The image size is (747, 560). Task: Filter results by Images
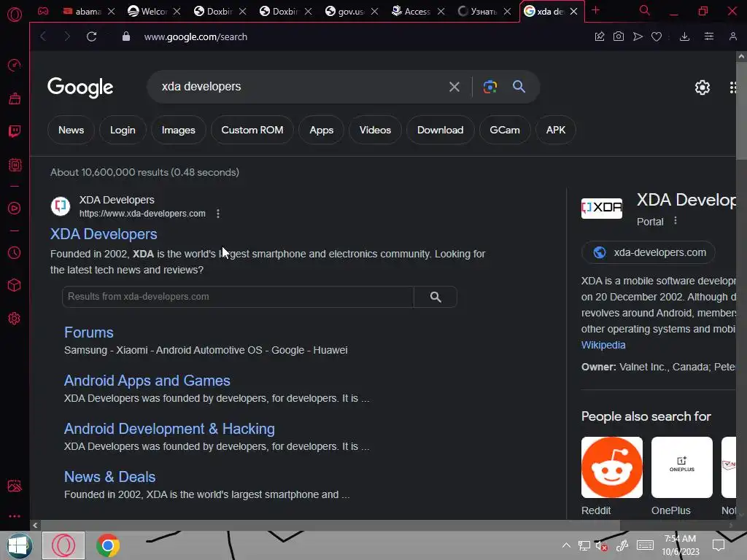pyautogui.click(x=178, y=130)
